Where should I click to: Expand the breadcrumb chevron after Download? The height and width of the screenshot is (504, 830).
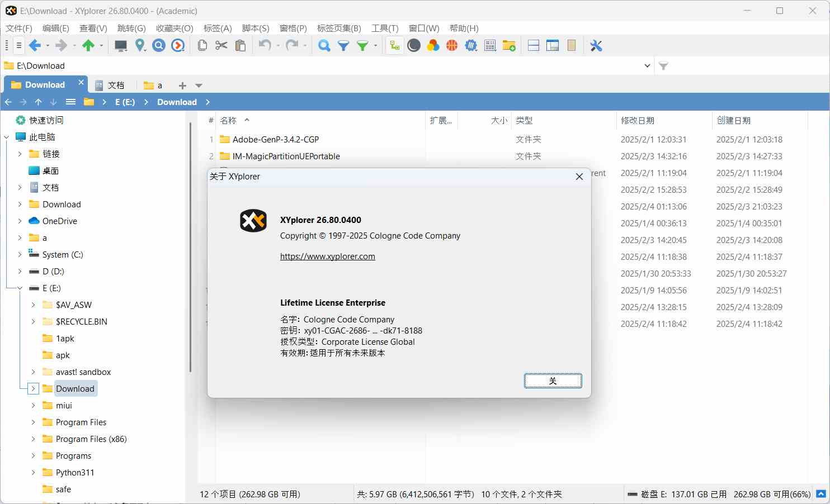tap(207, 102)
